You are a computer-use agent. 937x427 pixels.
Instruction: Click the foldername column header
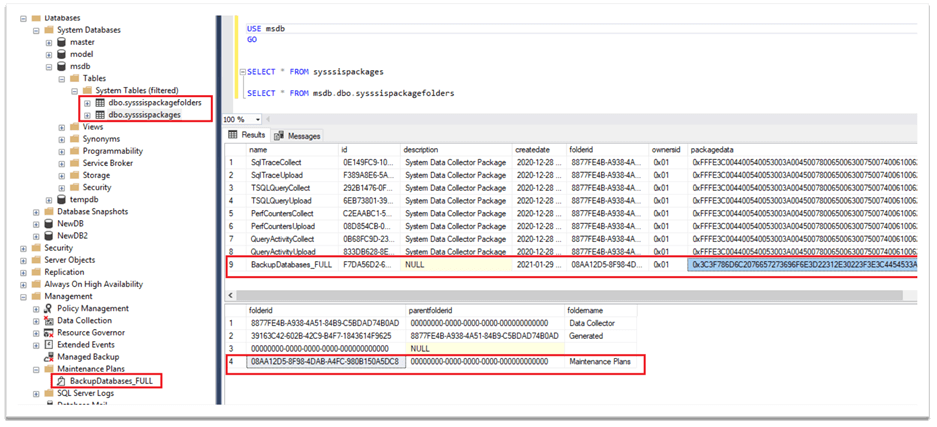coord(591,310)
